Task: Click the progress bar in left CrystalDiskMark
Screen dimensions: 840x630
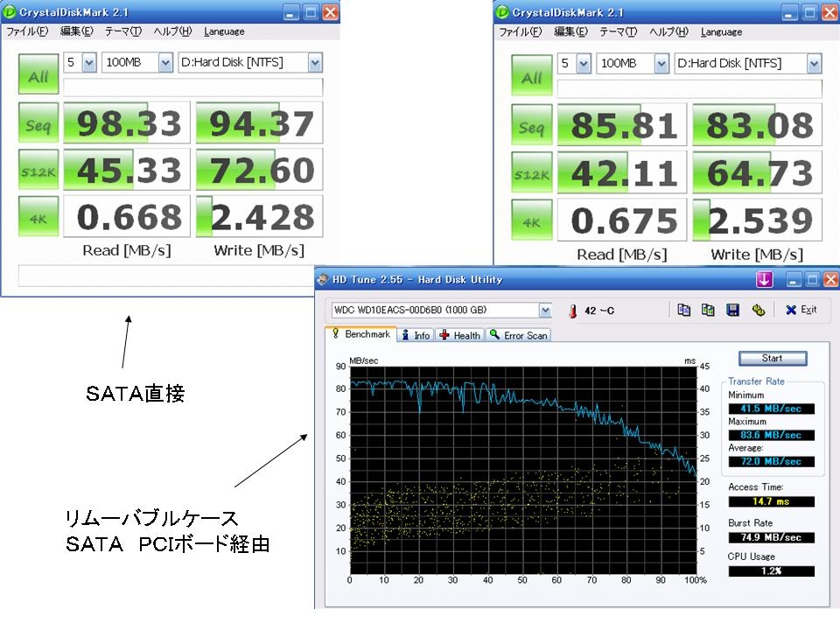Action: point(192,87)
